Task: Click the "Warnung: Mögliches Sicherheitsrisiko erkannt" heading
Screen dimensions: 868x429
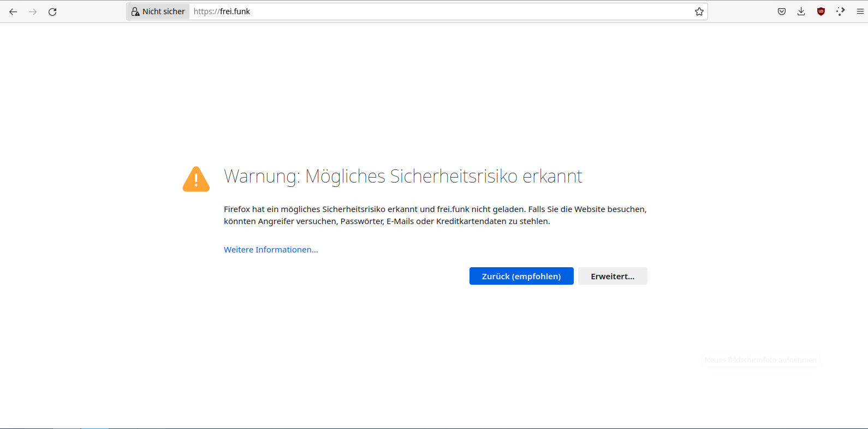Action: pyautogui.click(x=403, y=177)
